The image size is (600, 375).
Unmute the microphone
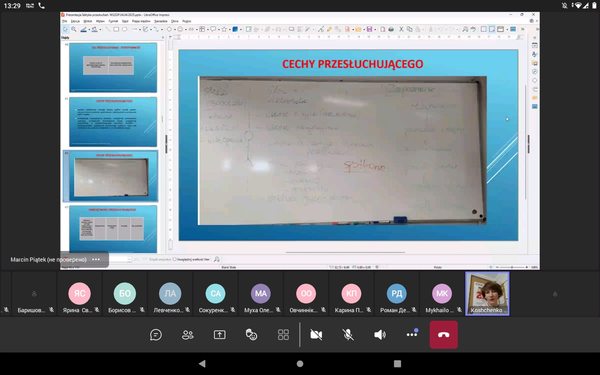(x=348, y=335)
